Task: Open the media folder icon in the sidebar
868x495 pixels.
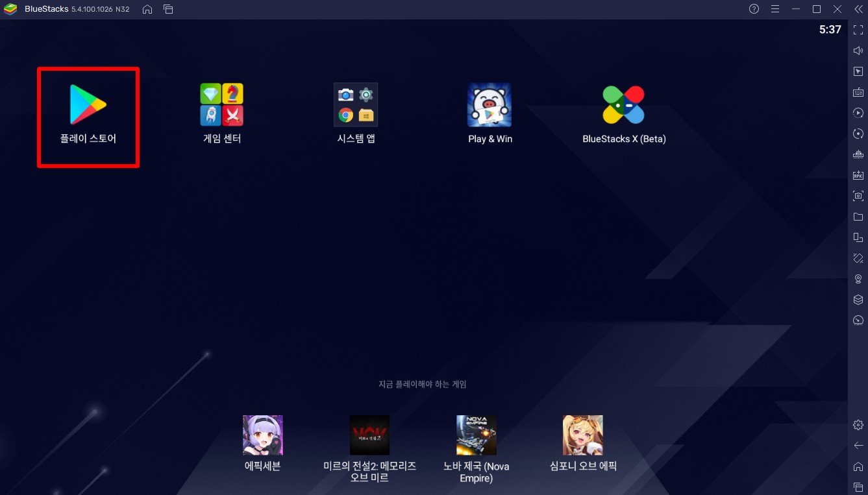Action: [858, 217]
